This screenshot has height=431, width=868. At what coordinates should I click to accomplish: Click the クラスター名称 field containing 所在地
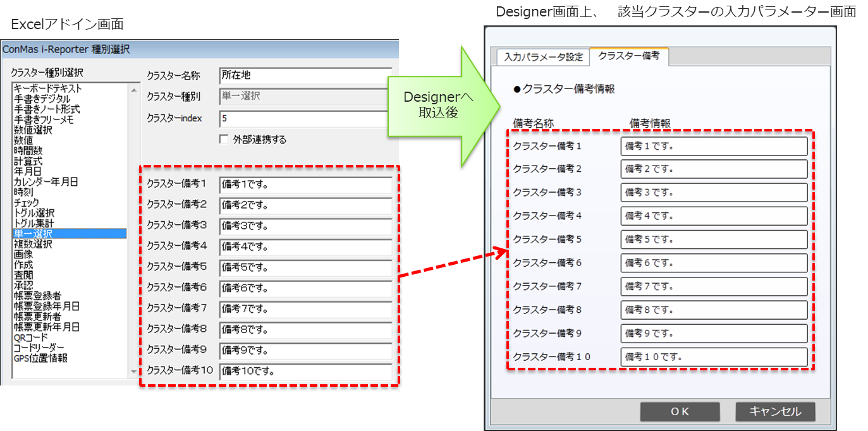[305, 75]
